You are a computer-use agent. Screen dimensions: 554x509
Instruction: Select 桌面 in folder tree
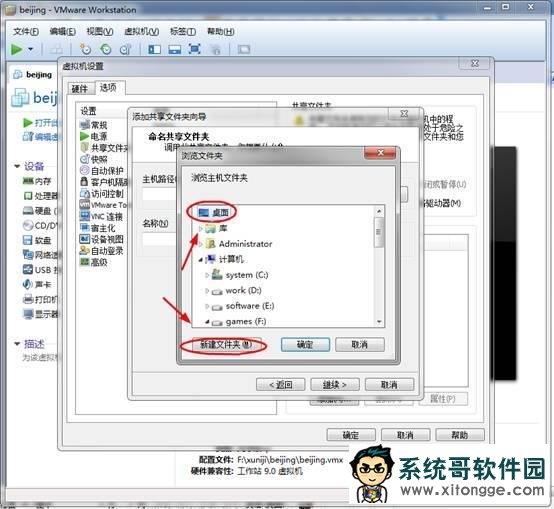tap(213, 212)
